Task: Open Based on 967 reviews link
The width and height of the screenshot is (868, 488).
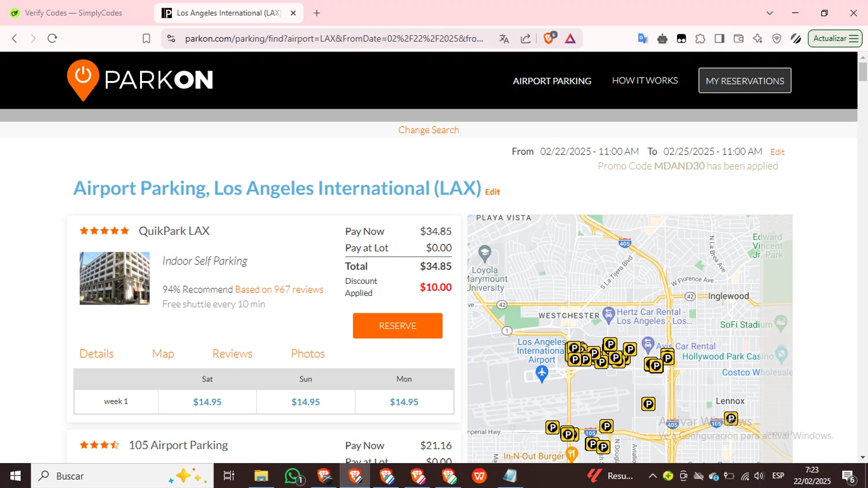Action: point(279,289)
